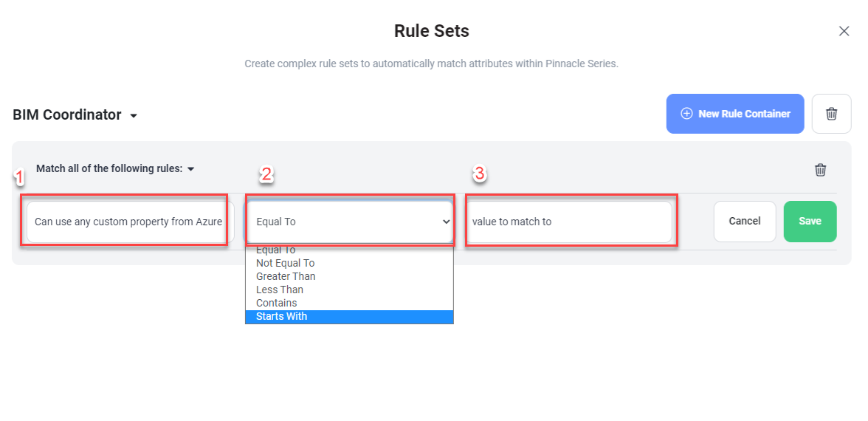The width and height of the screenshot is (868, 421).
Task: Click the New Rule Container button
Action: click(735, 114)
